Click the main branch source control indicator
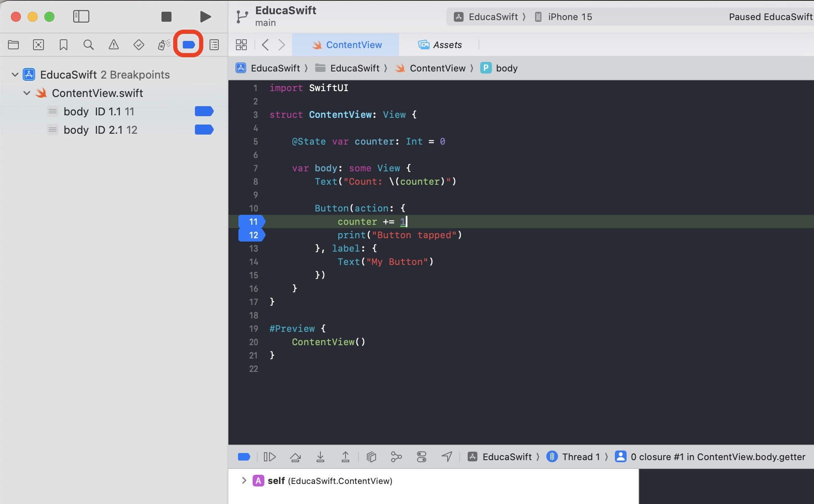 [x=265, y=23]
